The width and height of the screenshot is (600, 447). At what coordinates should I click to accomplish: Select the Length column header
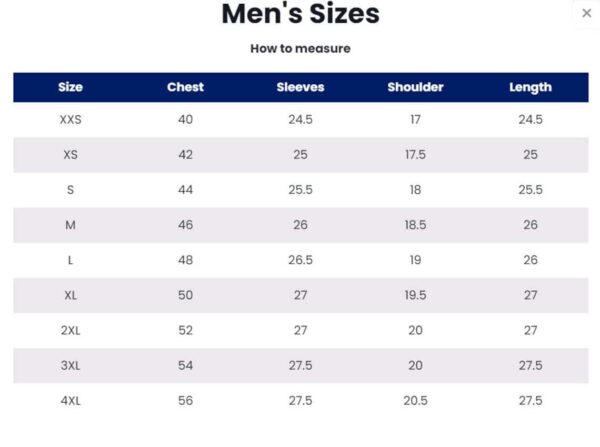(x=530, y=87)
